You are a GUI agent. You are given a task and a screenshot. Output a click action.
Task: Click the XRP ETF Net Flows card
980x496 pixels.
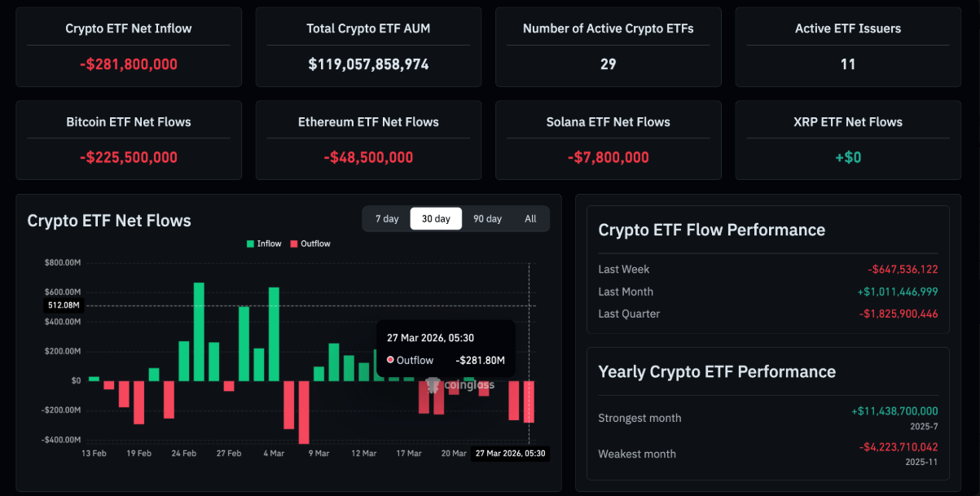point(847,140)
